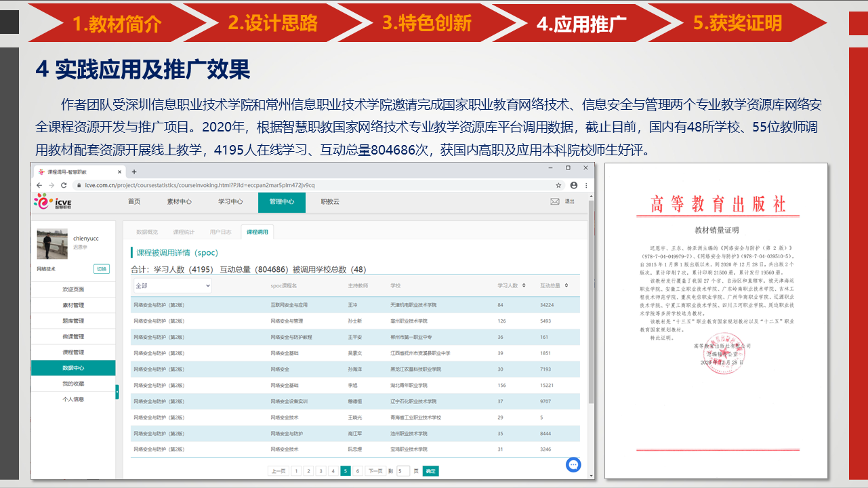
Task: Open the envelope messages icon
Action: 555,201
